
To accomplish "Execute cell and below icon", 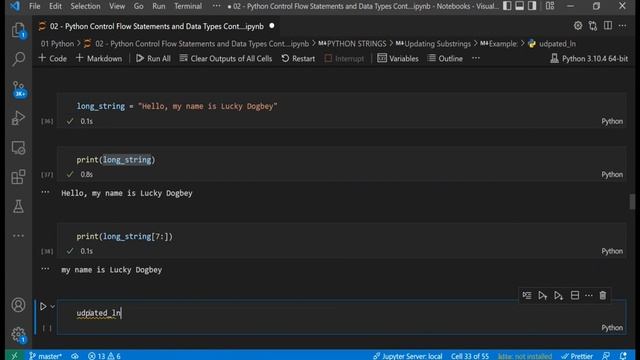I will (x=558, y=295).
